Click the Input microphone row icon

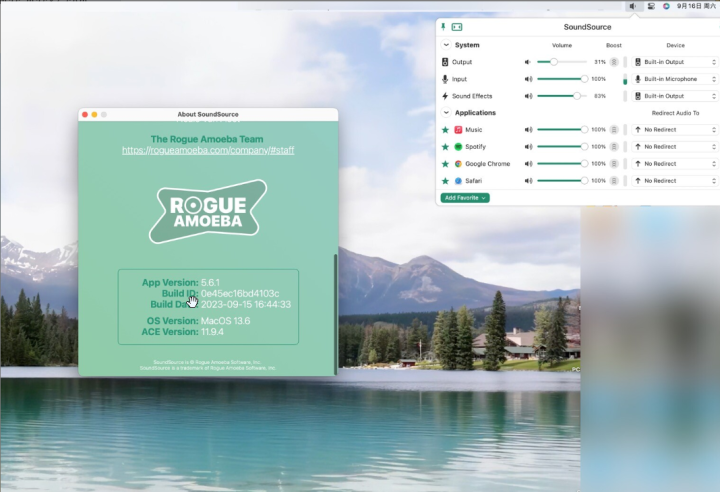[445, 79]
